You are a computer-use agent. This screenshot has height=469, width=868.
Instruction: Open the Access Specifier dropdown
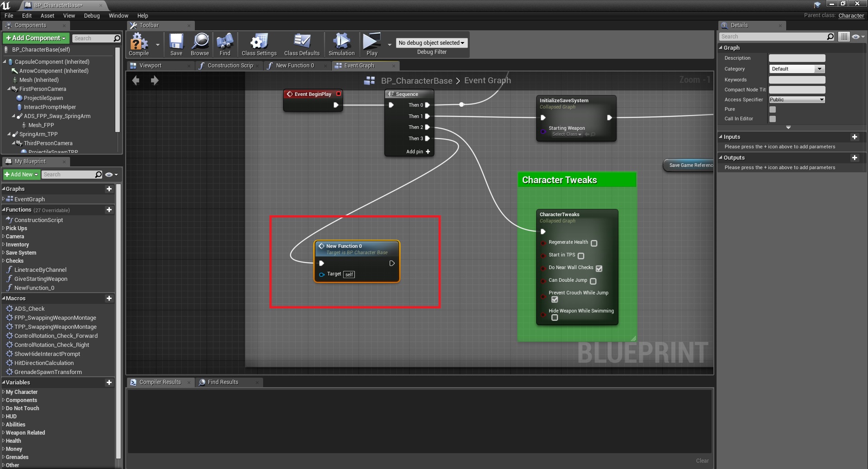(797, 100)
